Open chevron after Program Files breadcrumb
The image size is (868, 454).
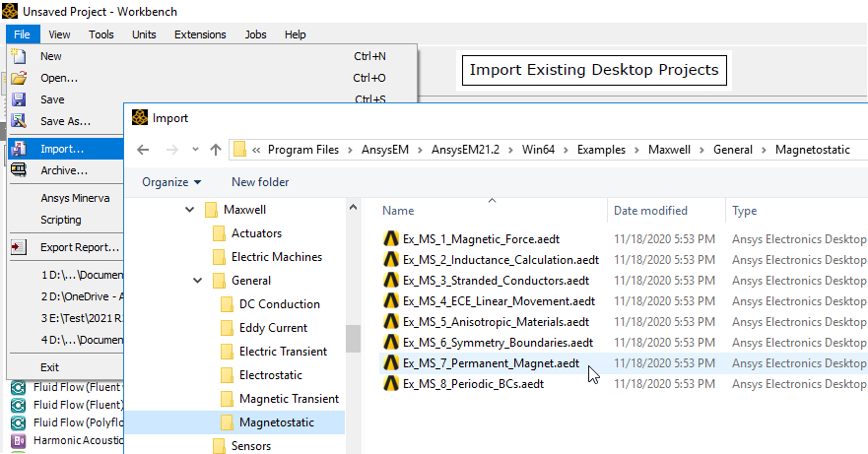350,150
